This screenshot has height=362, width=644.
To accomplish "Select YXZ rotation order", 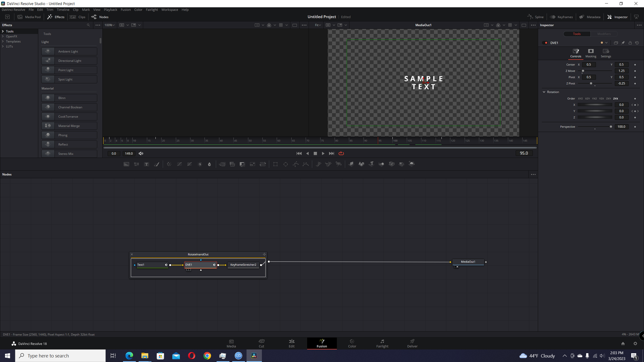I will [x=594, y=99].
